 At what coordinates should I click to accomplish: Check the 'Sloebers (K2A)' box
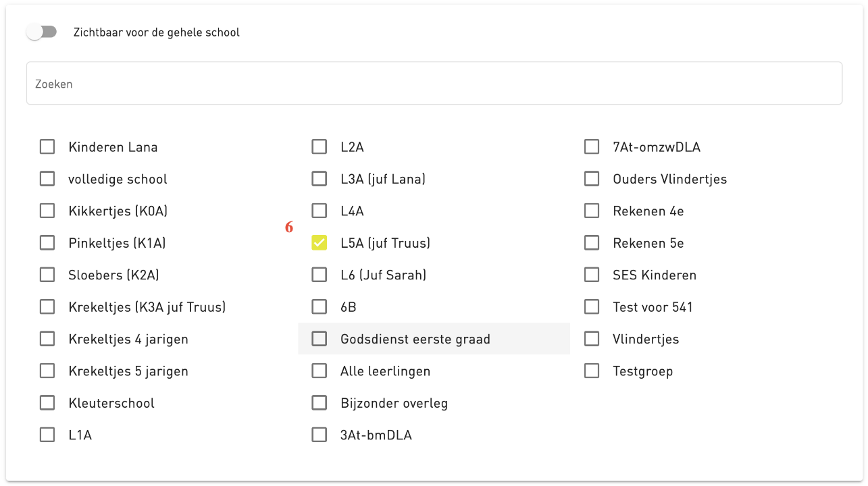click(47, 275)
